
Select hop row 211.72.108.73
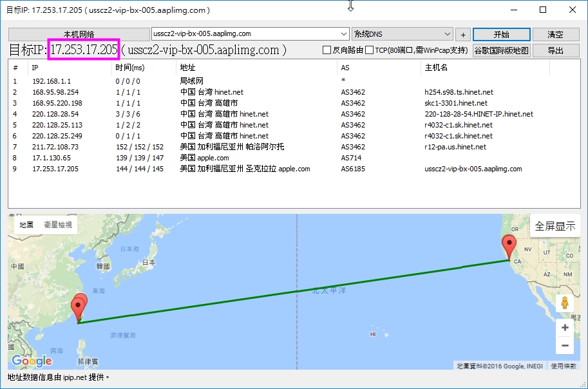click(x=294, y=147)
